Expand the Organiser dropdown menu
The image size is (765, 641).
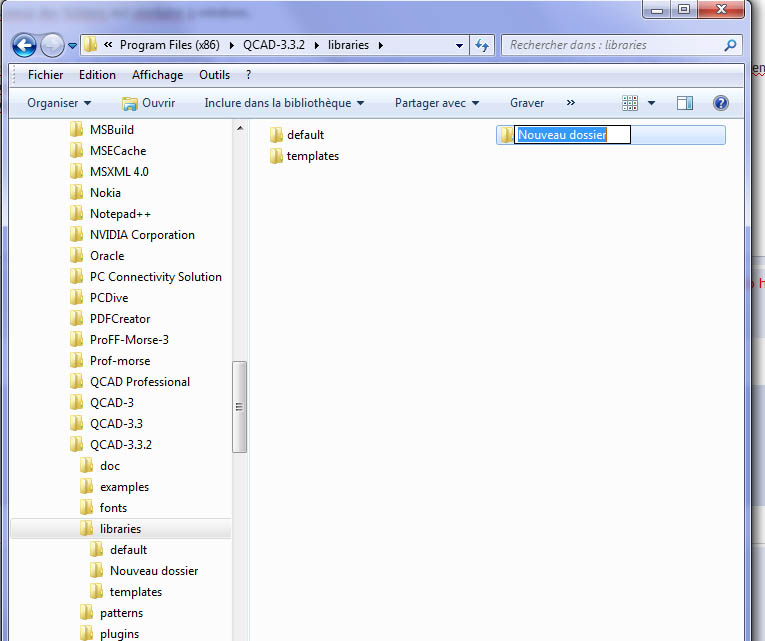click(59, 103)
